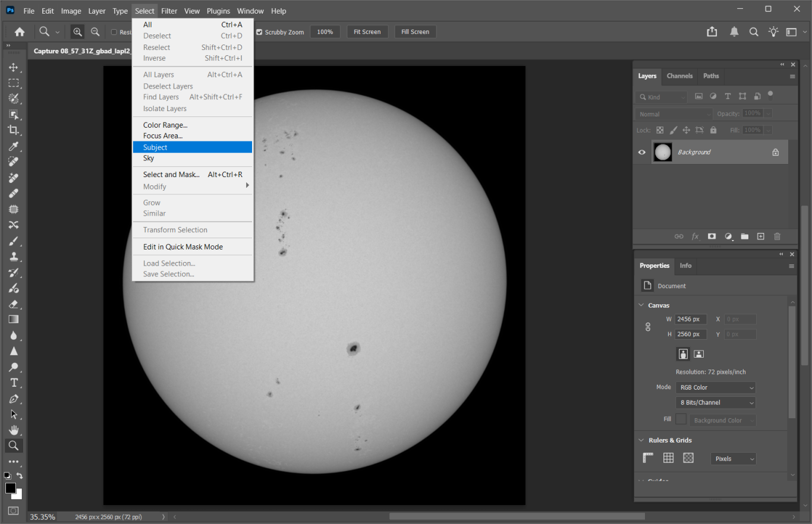Click the canvas width input field

[691, 319]
